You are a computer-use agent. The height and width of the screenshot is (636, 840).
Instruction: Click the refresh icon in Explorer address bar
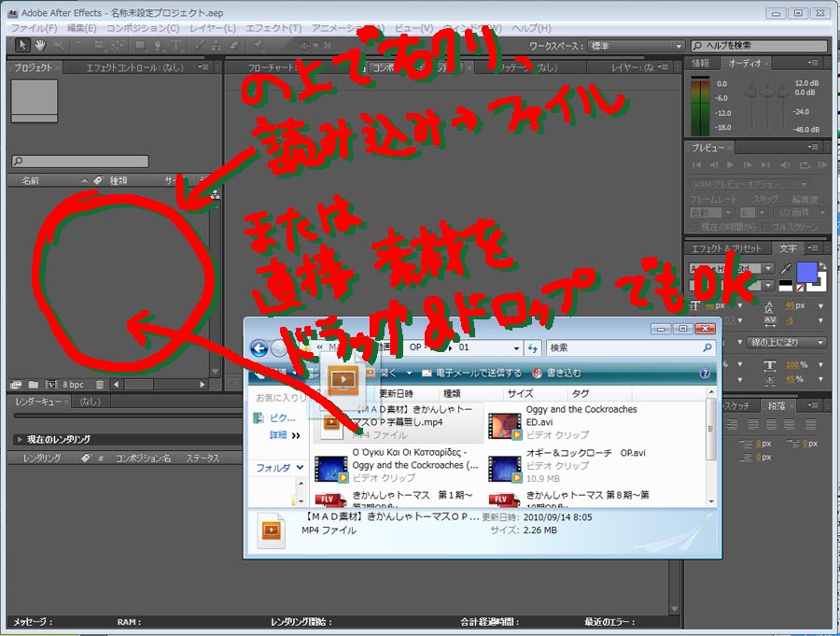click(x=533, y=348)
